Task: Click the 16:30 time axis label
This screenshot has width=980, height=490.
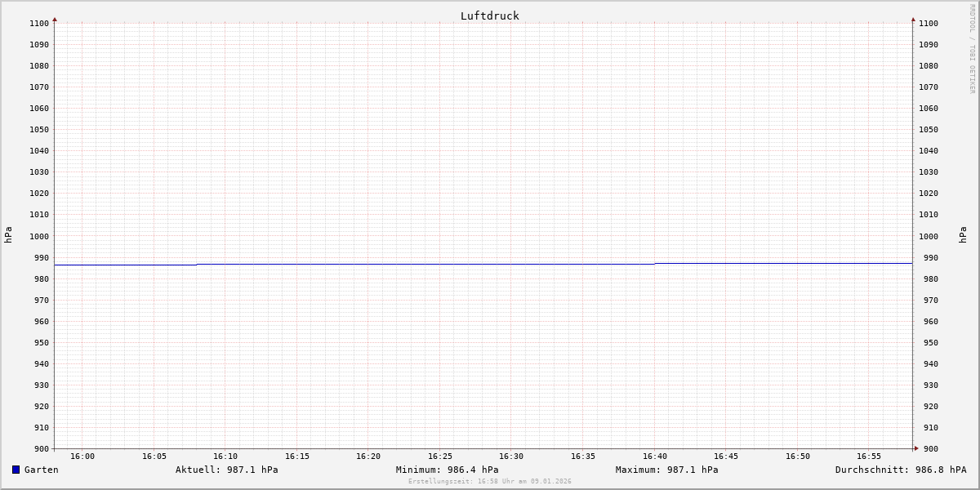Action: pyautogui.click(x=511, y=457)
